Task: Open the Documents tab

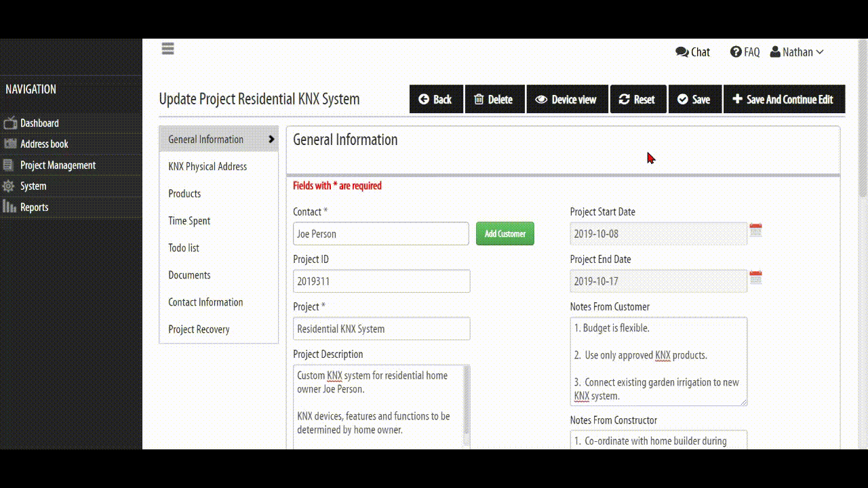Action: pos(218,274)
